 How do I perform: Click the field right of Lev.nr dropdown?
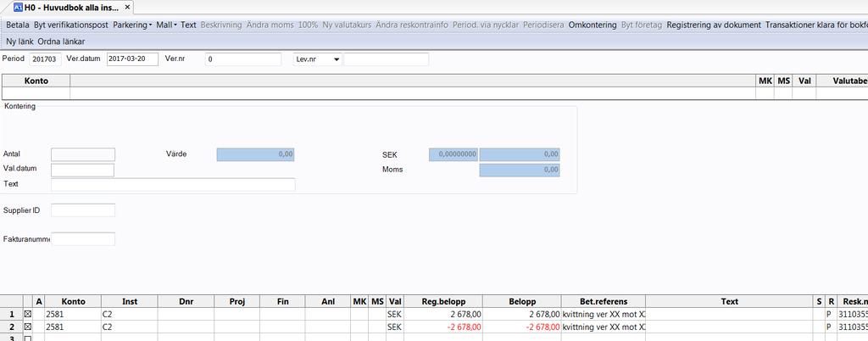pos(386,59)
